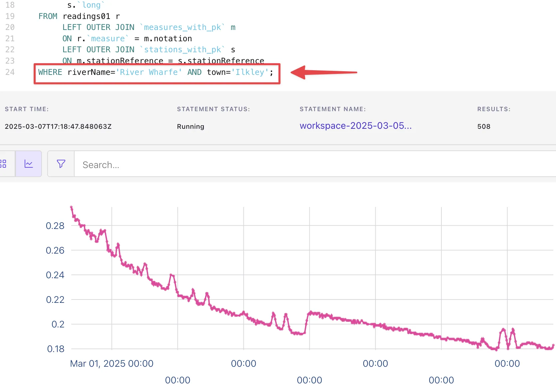Click the 0.28 y-axis label
The image size is (556, 392).
click(x=55, y=226)
